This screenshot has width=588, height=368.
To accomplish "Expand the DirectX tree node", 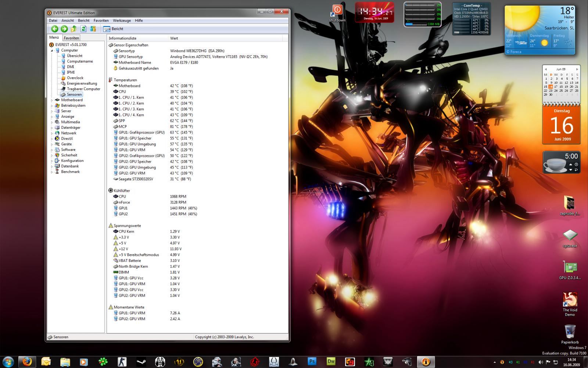I will pos(52,139).
